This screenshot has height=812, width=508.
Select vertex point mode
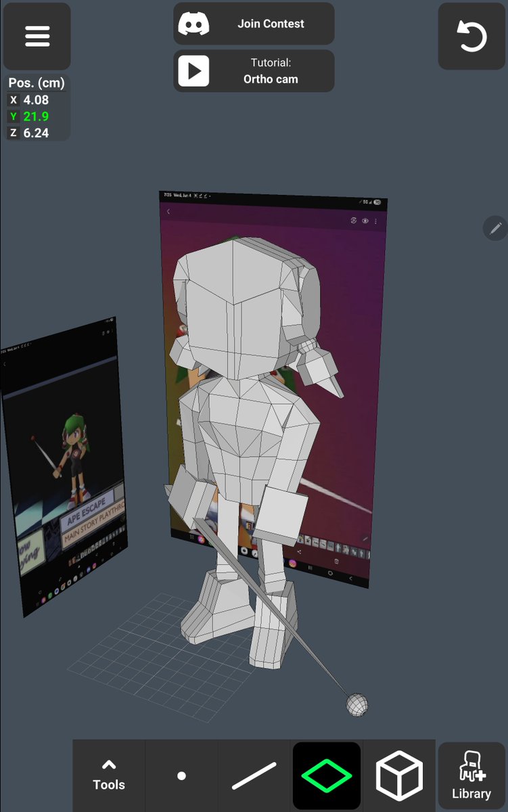coord(181,775)
